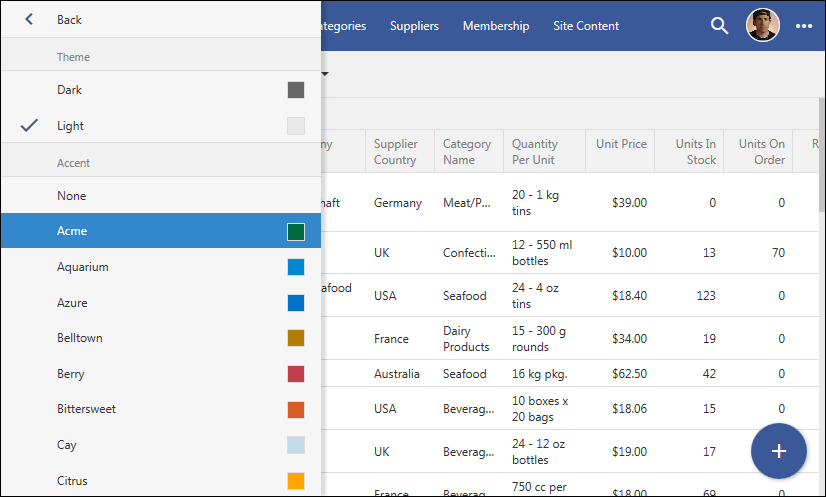This screenshot has width=826, height=497.
Task: Sort by Units In Stock header
Action: click(689, 151)
